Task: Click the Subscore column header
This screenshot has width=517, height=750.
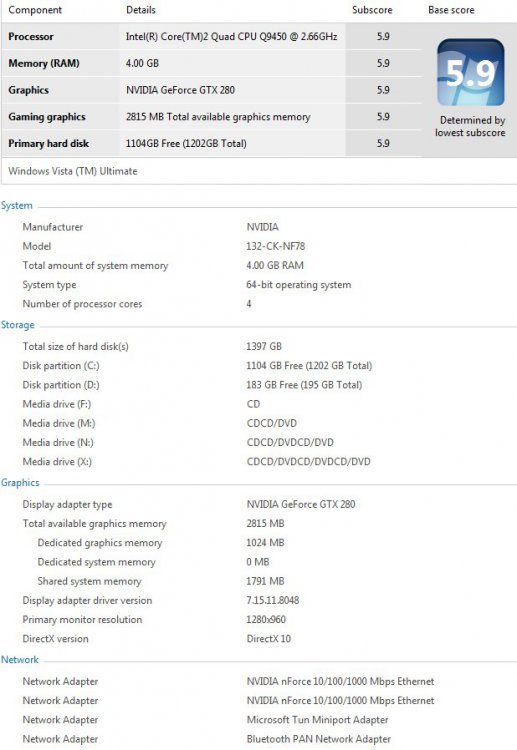Action: [372, 10]
